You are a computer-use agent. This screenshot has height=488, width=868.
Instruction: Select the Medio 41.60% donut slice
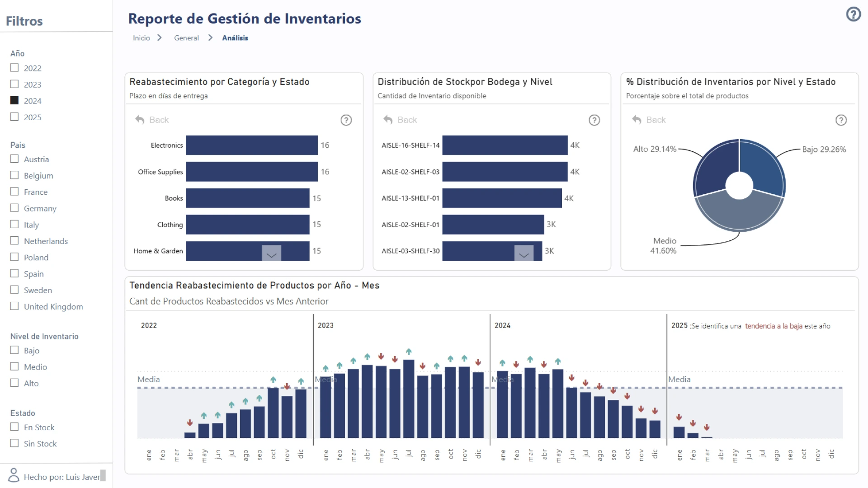pos(739,213)
